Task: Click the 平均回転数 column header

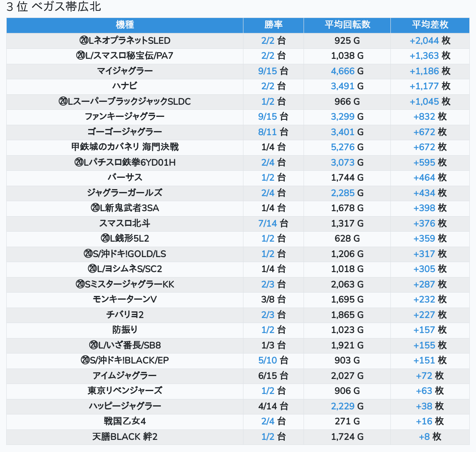Action: click(347, 25)
